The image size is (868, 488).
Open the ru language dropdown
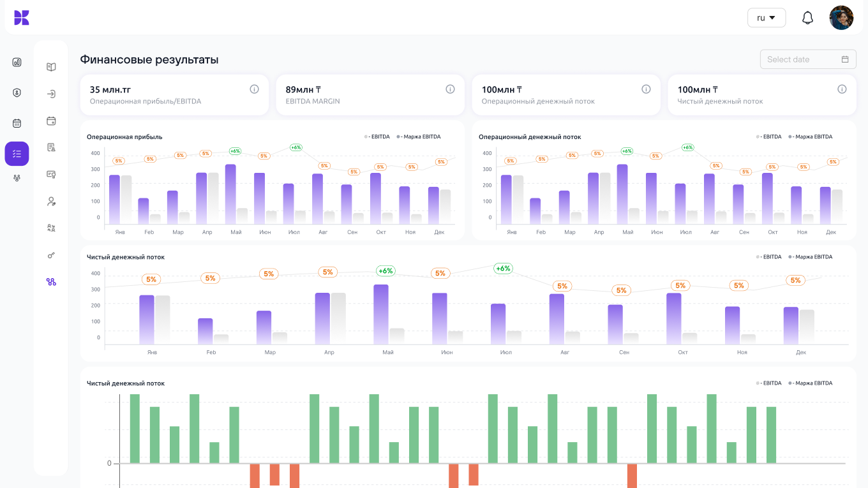tap(766, 18)
